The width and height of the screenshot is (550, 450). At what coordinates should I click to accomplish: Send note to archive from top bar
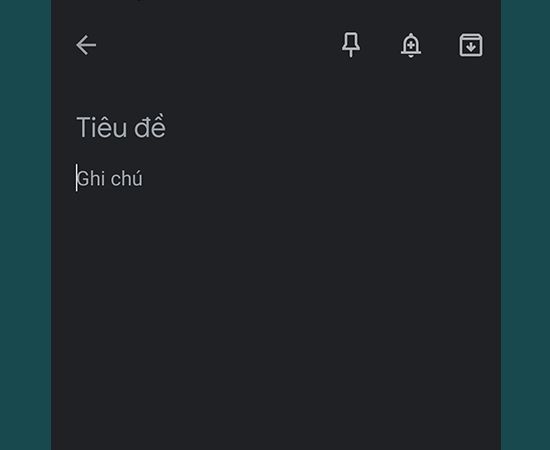(471, 45)
